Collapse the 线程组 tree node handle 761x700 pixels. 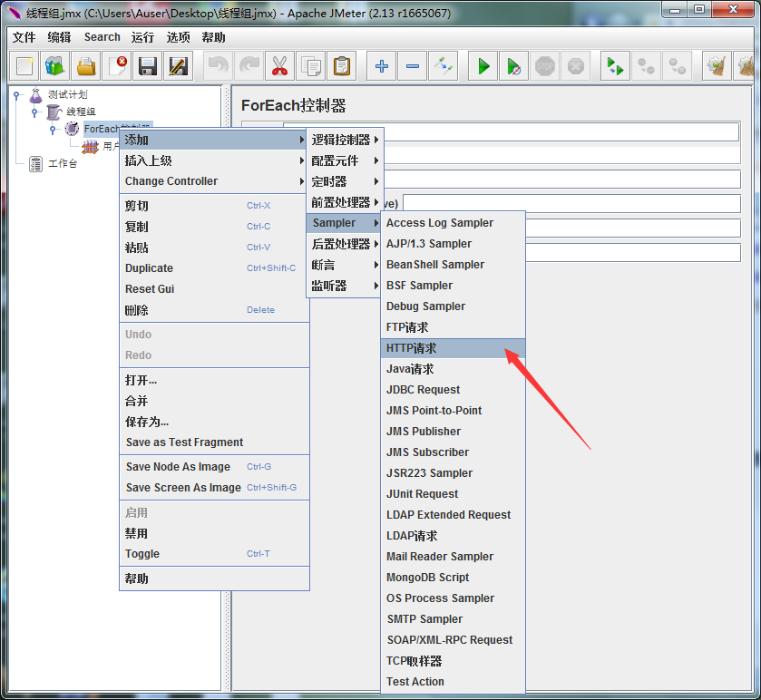34,112
